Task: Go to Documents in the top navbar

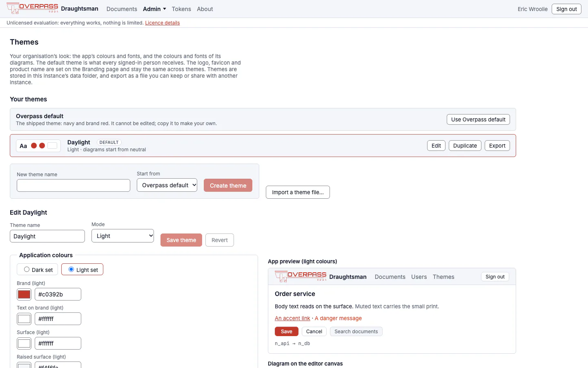Action: (122, 9)
